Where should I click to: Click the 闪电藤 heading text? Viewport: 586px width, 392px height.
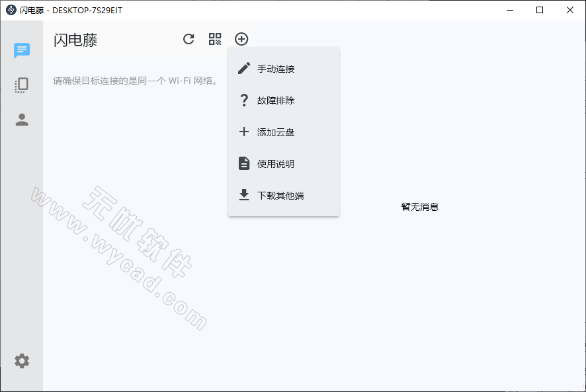[x=75, y=40]
